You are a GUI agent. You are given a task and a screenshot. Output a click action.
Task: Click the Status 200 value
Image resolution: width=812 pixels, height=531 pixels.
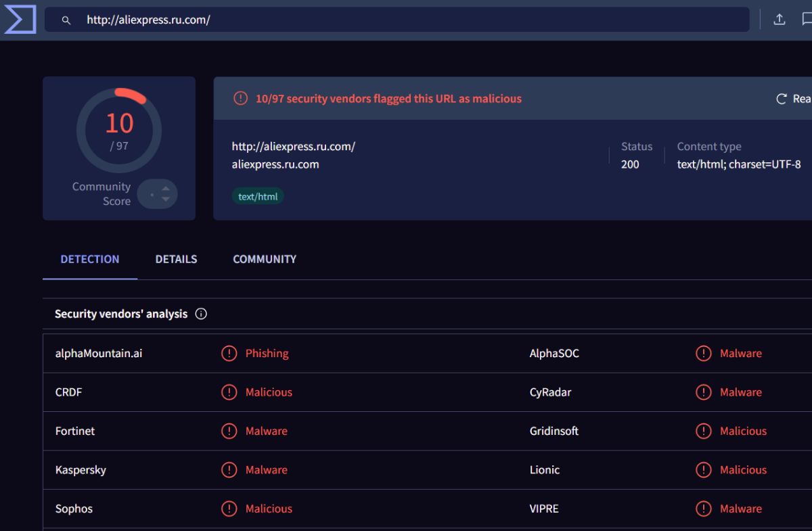coord(630,164)
